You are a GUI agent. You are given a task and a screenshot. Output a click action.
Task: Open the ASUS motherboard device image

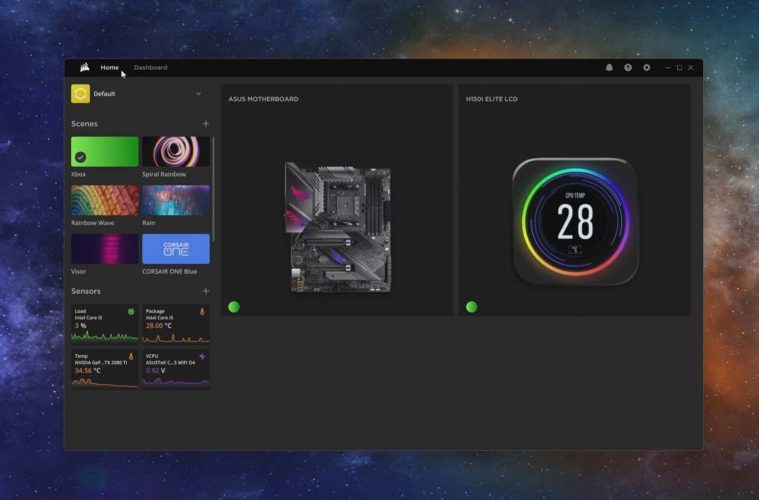337,227
